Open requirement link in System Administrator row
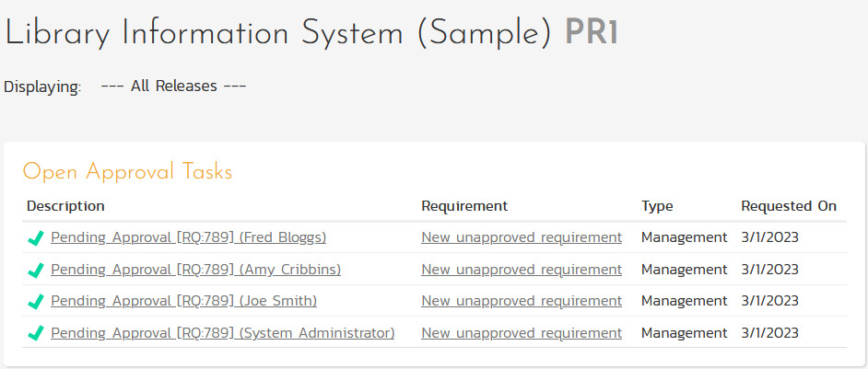This screenshot has height=369, width=868. click(x=521, y=333)
